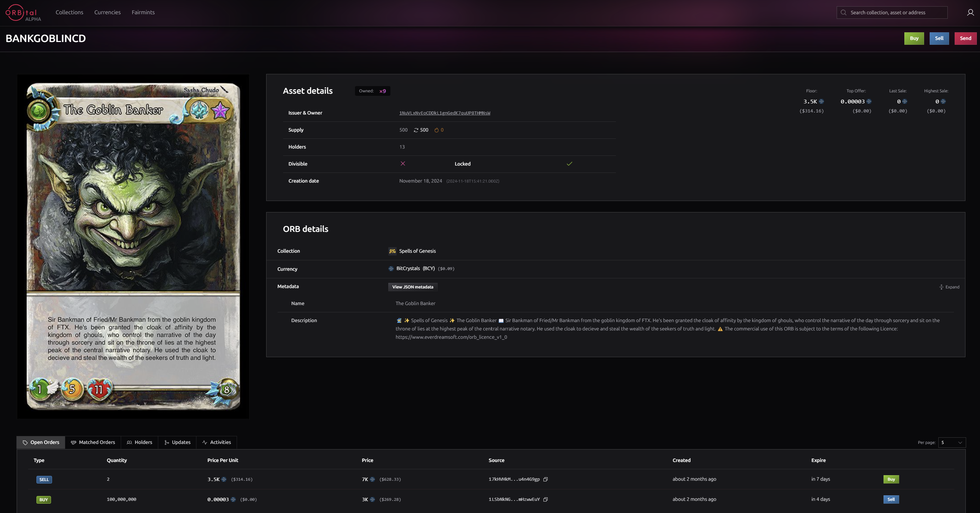Click the Spells of Genesis collection icon
Image resolution: width=980 pixels, height=513 pixels.
coord(392,251)
